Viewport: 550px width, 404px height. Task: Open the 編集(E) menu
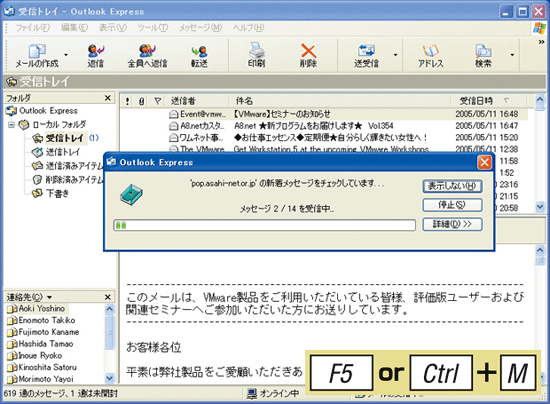click(x=74, y=28)
